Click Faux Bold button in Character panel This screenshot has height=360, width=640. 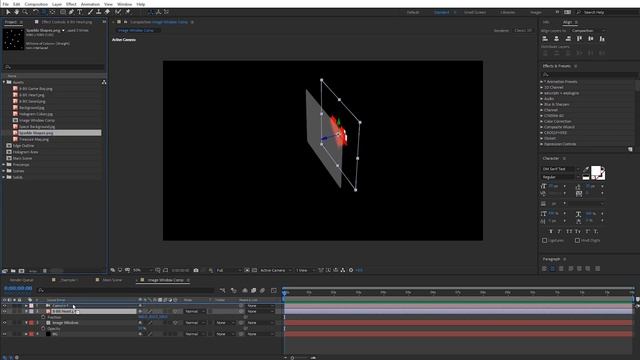tap(551, 231)
